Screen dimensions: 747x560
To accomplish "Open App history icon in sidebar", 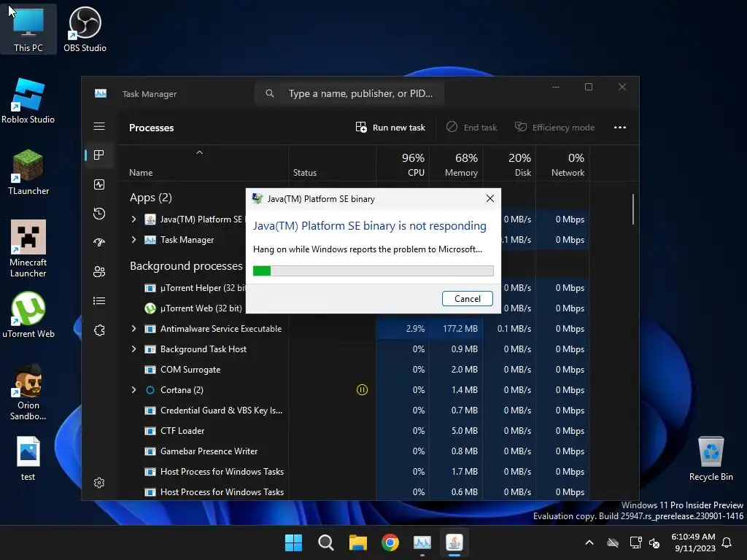I will [99, 214].
